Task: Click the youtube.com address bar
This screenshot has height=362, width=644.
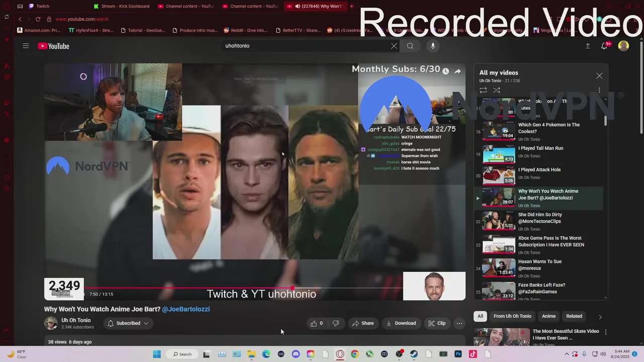Action: click(x=82, y=19)
